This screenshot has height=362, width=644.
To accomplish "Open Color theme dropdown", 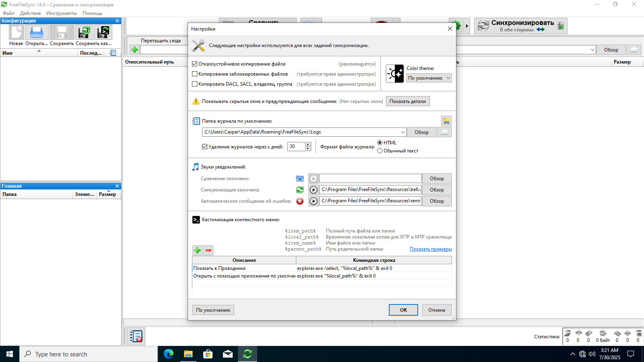I will [x=429, y=78].
